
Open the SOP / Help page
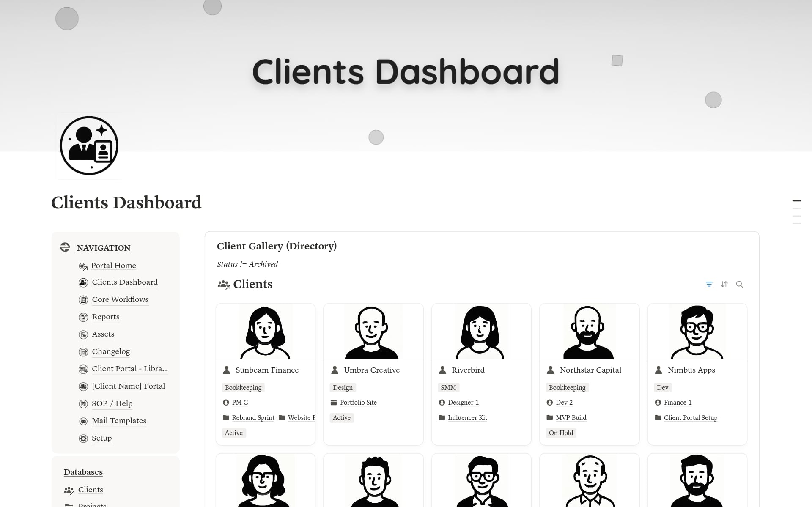pyautogui.click(x=112, y=404)
